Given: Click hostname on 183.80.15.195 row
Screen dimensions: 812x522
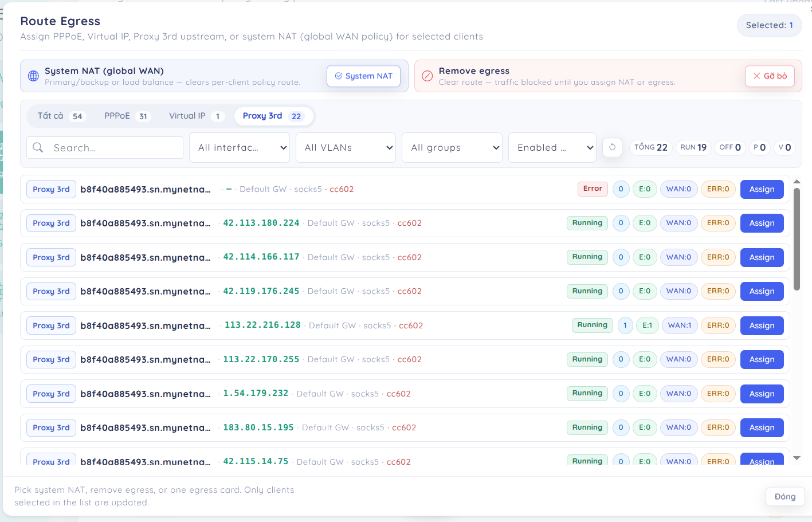Looking at the screenshot, I should (146, 427).
